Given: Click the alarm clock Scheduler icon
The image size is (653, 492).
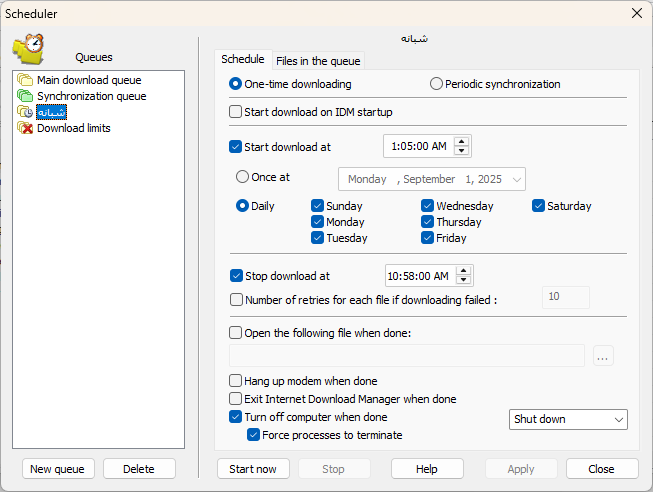Looking at the screenshot, I should click(29, 49).
